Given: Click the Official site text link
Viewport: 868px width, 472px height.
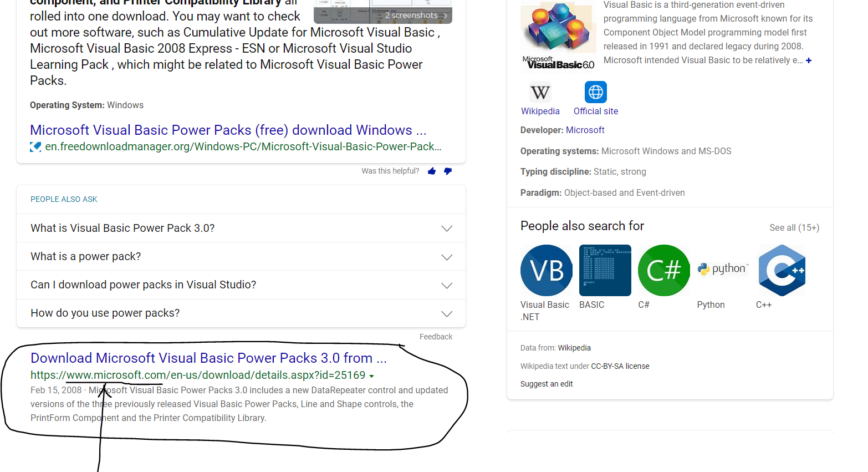Looking at the screenshot, I should pos(596,111).
